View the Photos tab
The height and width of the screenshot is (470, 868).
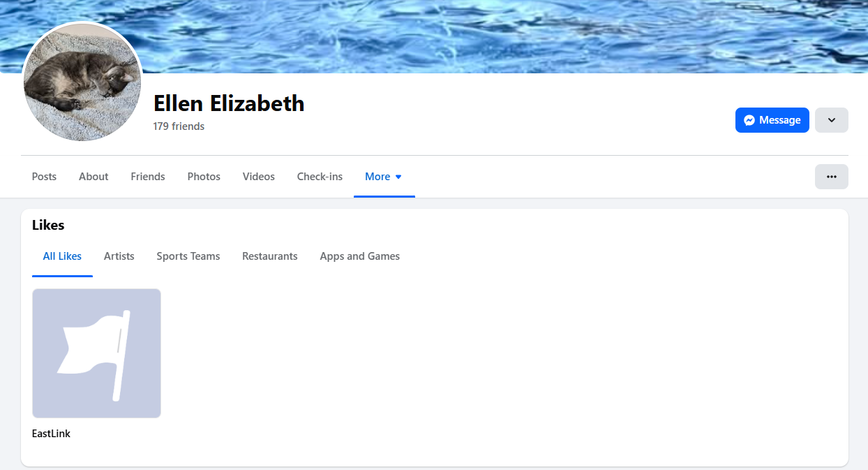204,177
